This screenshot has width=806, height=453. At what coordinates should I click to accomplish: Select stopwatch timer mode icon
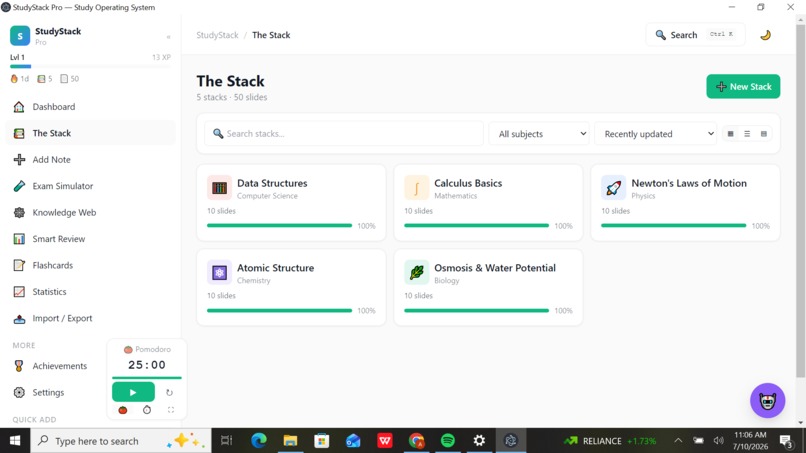[x=147, y=410]
